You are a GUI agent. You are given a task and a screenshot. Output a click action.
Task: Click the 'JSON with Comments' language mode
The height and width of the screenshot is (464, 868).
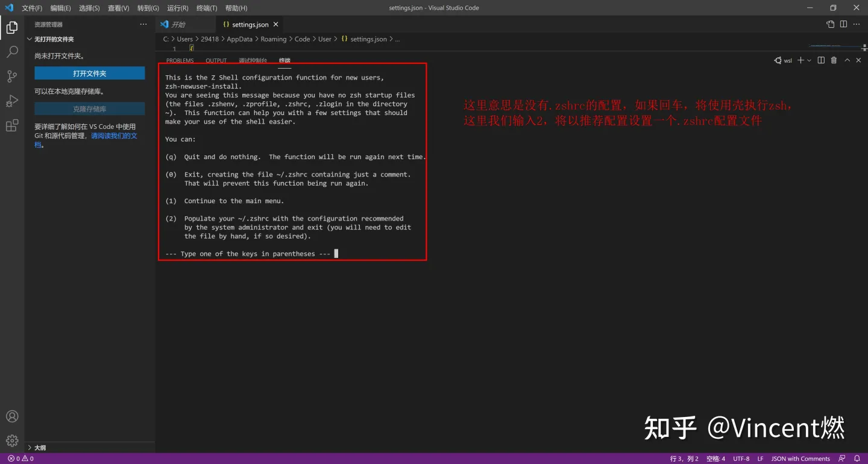point(800,459)
